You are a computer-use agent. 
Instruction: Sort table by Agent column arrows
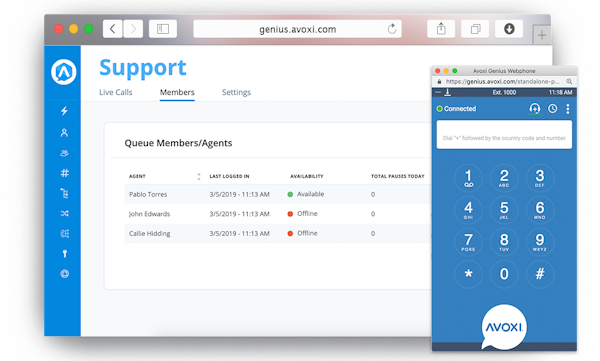click(x=199, y=176)
